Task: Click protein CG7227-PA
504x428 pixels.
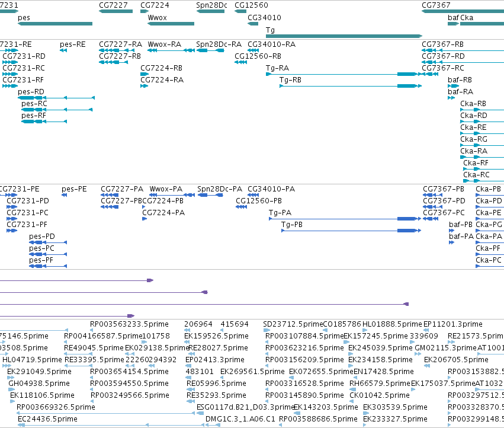Action: pos(110,195)
